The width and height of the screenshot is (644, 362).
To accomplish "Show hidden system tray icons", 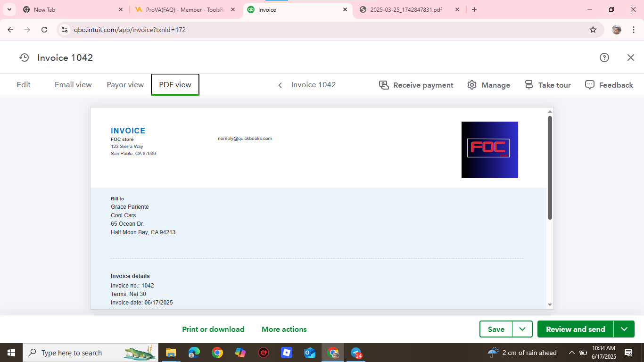I will point(572,353).
